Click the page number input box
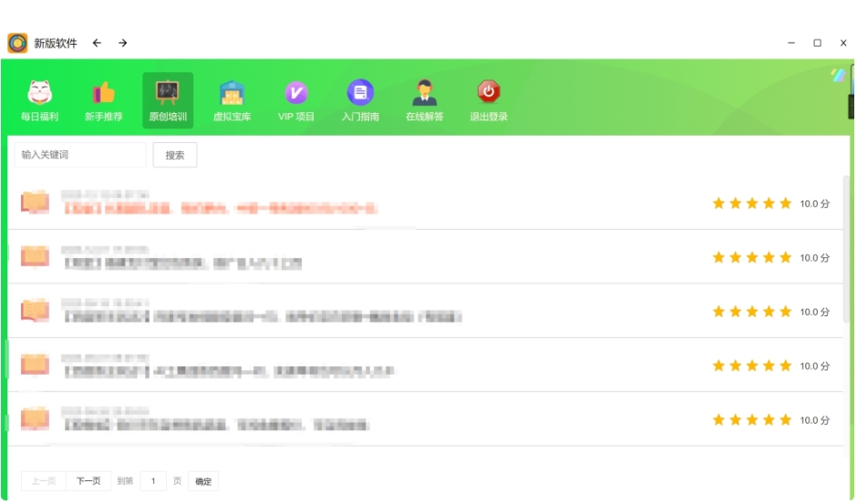The height and width of the screenshot is (504, 857). click(153, 481)
